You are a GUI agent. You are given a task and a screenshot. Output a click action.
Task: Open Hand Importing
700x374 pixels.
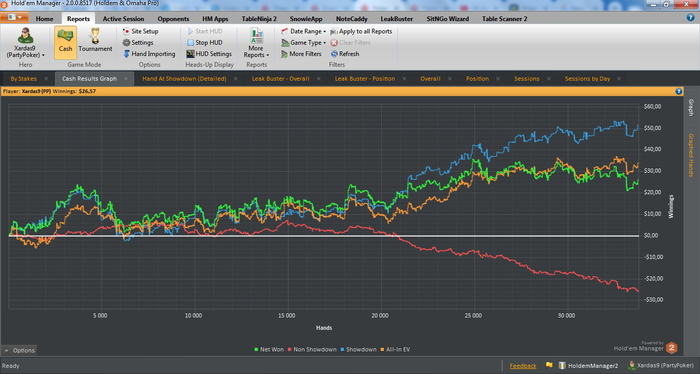[x=149, y=54]
